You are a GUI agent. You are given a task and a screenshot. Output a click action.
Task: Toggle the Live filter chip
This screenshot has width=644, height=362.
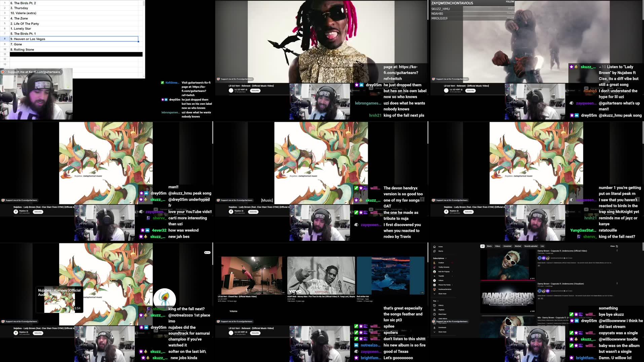(x=542, y=246)
